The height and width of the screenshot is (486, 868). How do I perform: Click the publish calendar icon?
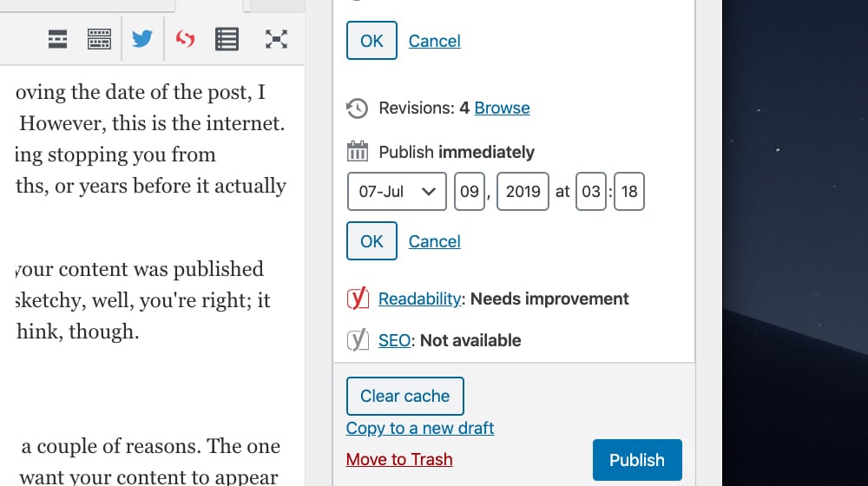pos(357,151)
